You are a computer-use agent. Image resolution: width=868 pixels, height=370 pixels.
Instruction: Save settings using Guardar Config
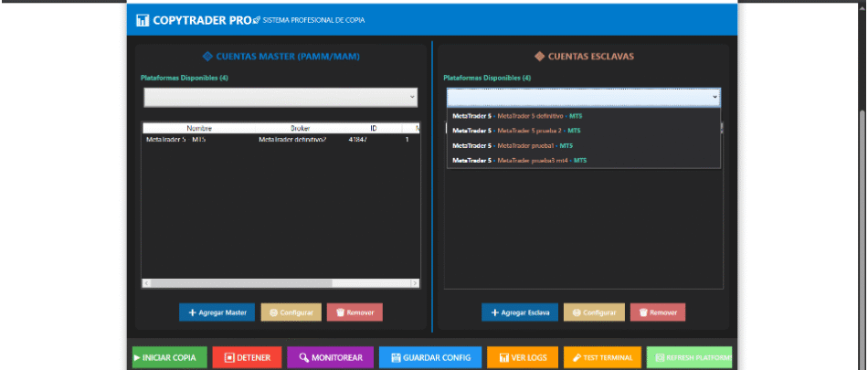pyautogui.click(x=429, y=357)
